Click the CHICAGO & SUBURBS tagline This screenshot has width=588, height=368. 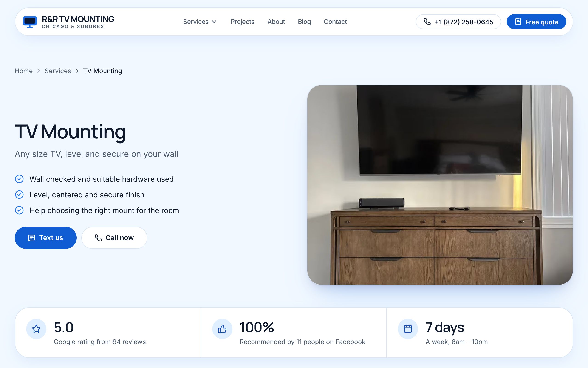point(73,26)
